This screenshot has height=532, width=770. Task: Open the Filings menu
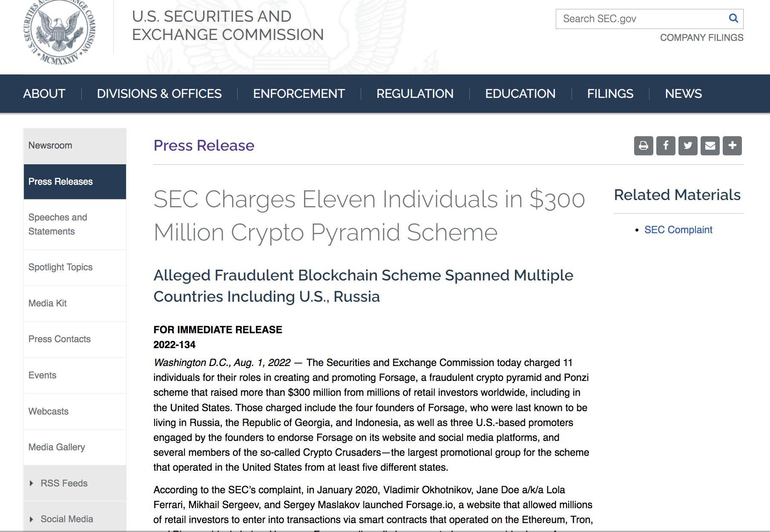(x=610, y=94)
